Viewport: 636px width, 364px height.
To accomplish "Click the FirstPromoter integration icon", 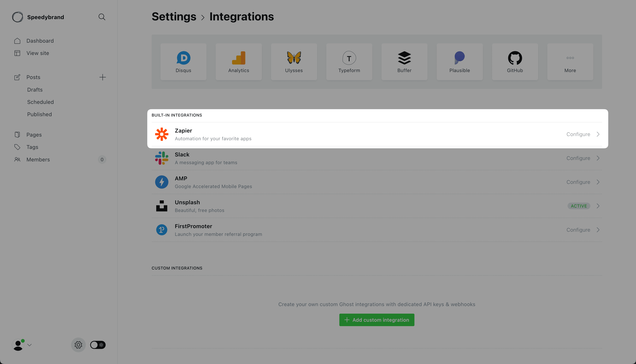I will (162, 230).
